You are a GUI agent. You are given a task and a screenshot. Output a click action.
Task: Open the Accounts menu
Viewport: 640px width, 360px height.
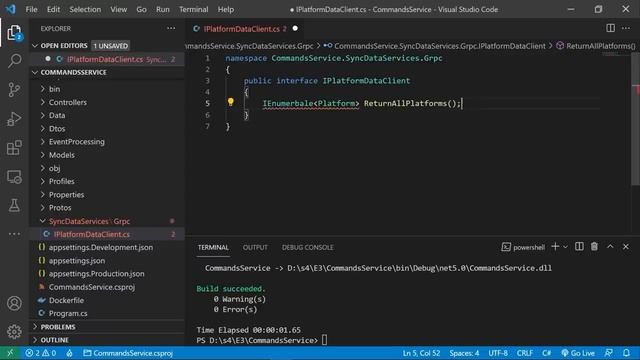tap(14, 303)
